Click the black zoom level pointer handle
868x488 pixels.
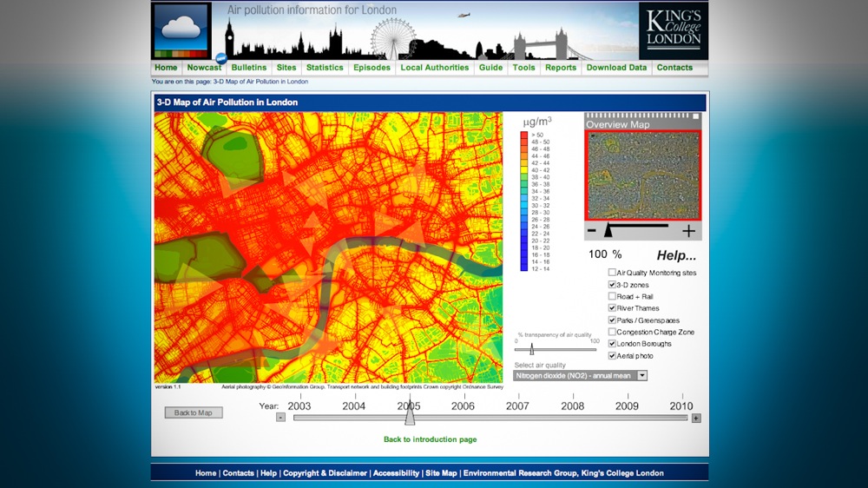(x=608, y=230)
